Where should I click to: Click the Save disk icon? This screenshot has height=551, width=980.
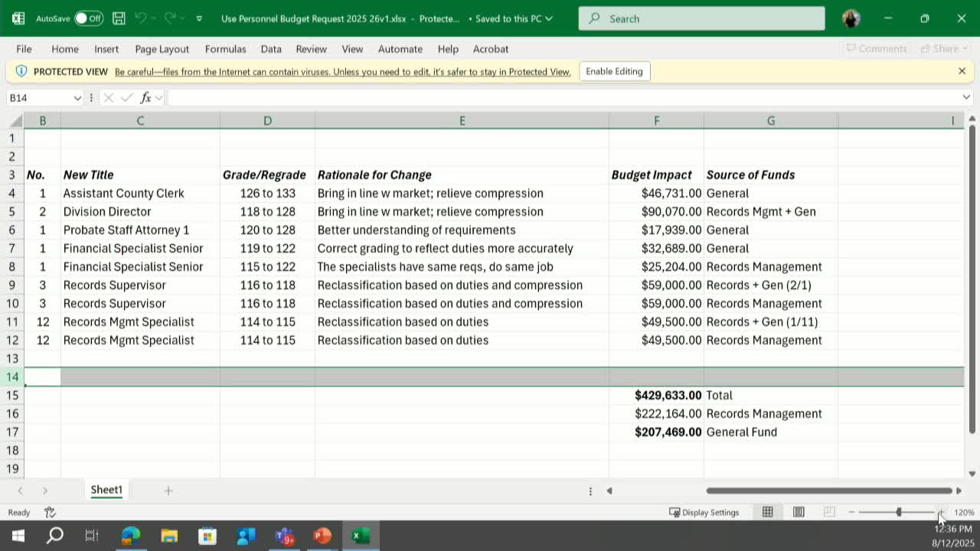119,18
